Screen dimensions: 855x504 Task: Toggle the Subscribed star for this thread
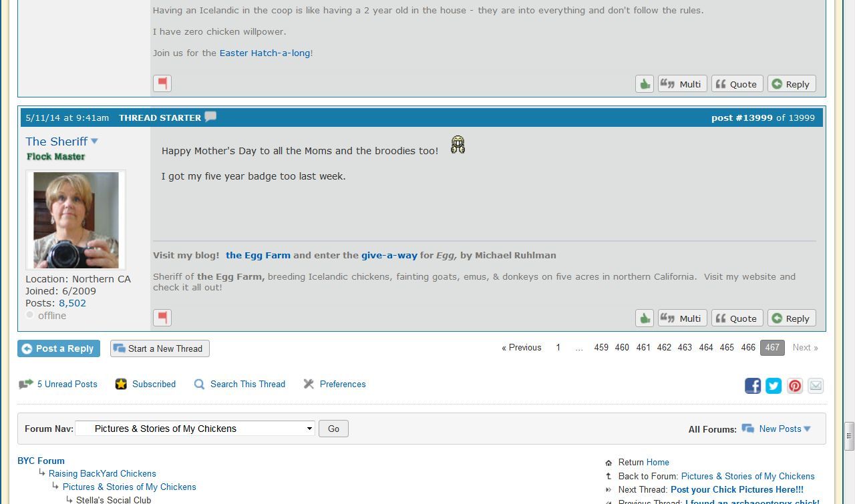click(121, 384)
